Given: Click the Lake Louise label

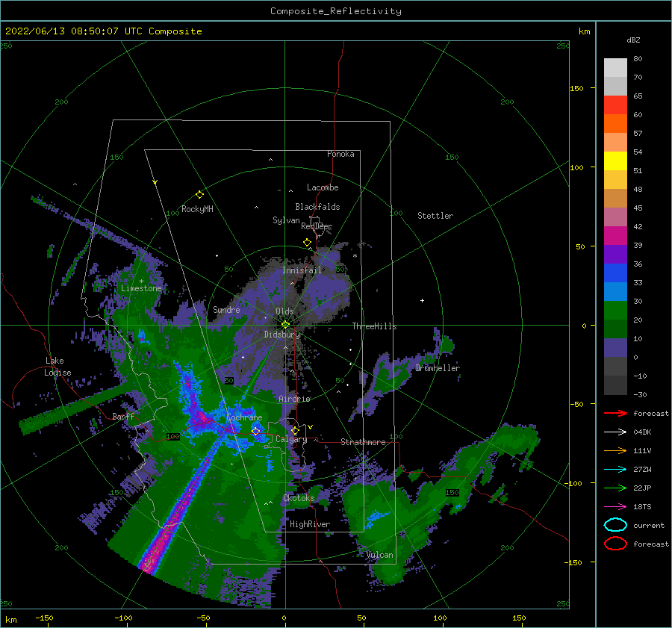Looking at the screenshot, I should [57, 367].
